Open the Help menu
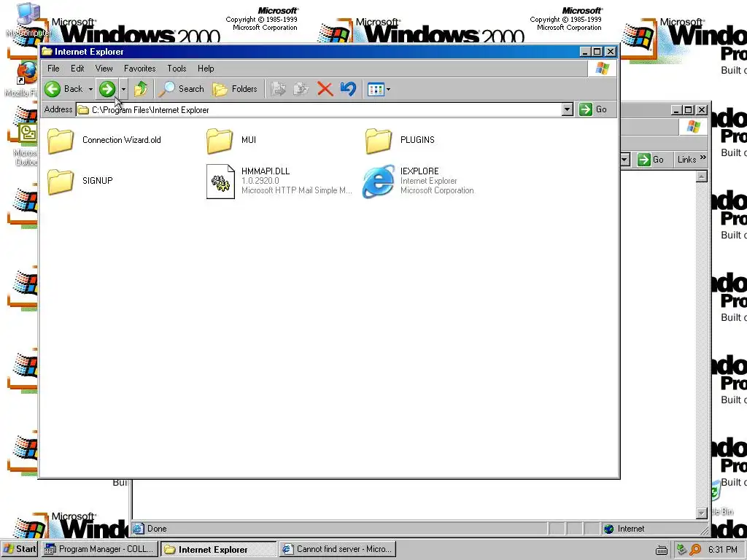Screen dimensions: 747x560 206,69
